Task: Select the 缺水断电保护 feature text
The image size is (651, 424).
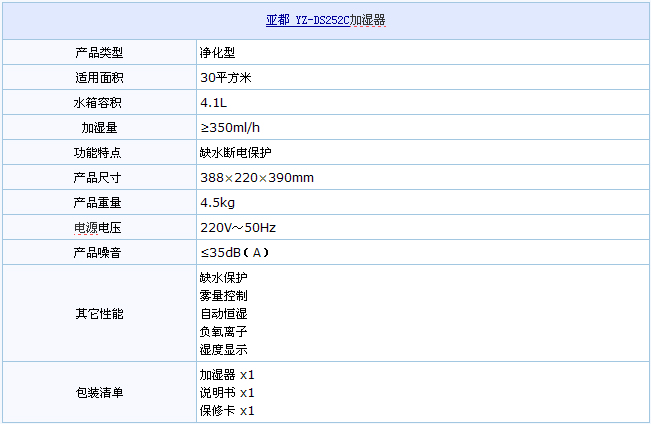Action: (x=236, y=152)
